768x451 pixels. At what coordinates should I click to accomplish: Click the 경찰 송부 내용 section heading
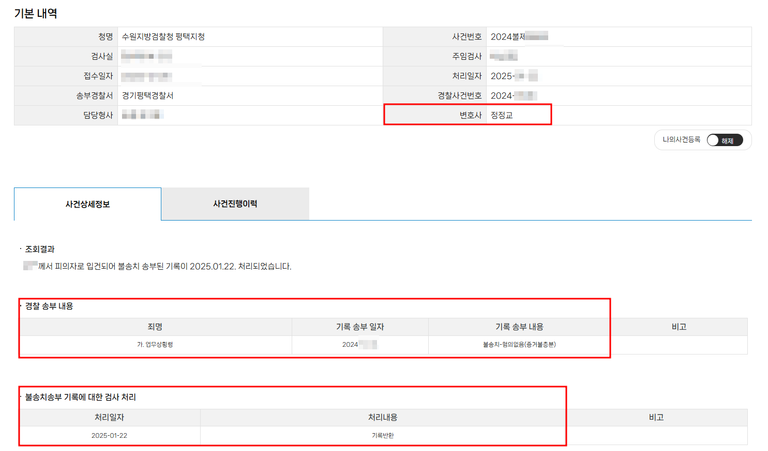(51, 306)
